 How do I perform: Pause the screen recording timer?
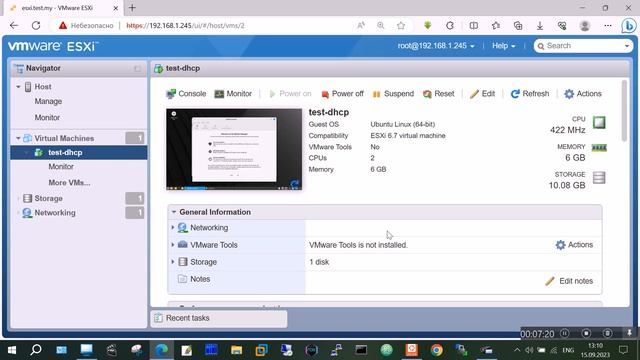coord(564,333)
